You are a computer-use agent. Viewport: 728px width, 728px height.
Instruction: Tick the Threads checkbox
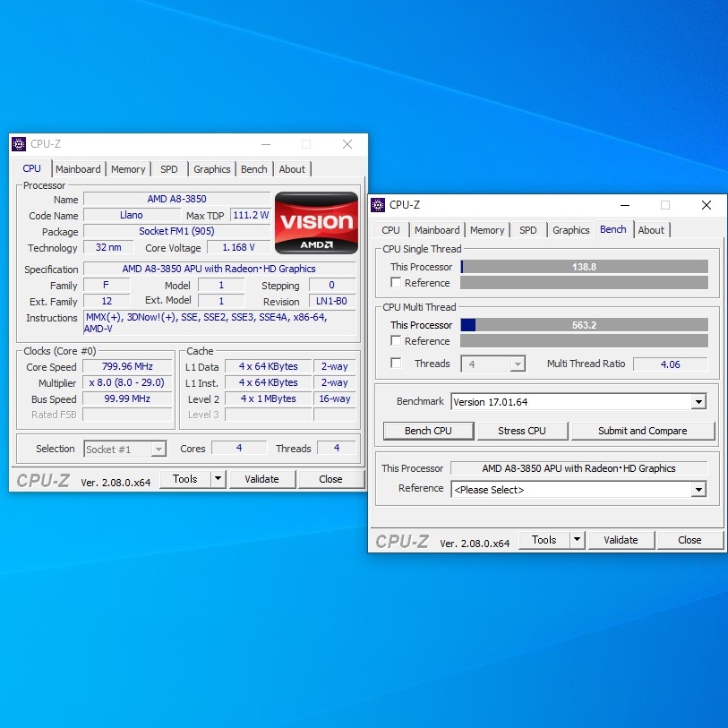(x=396, y=363)
